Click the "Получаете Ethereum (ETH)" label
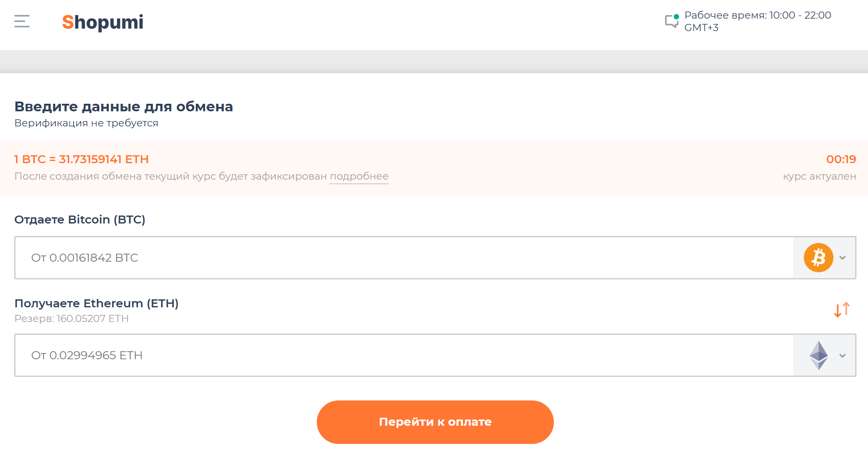Screen dimensions: 868x459 (97, 303)
